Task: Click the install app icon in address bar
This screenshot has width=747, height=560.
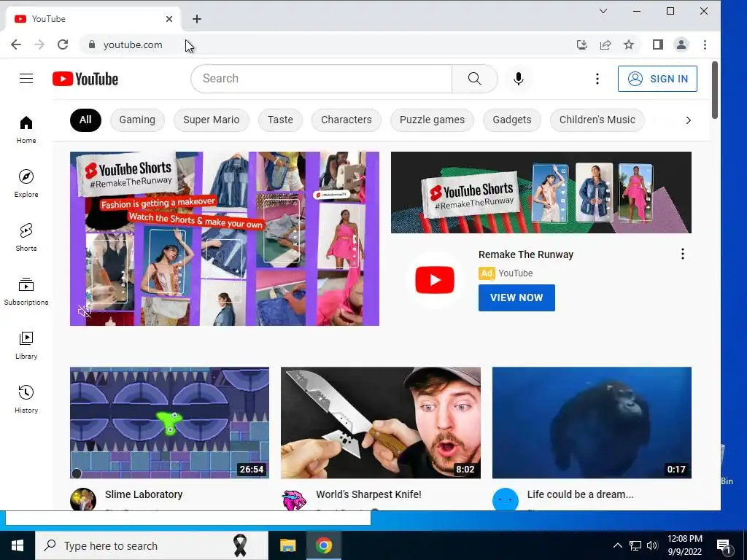Action: pos(581,44)
